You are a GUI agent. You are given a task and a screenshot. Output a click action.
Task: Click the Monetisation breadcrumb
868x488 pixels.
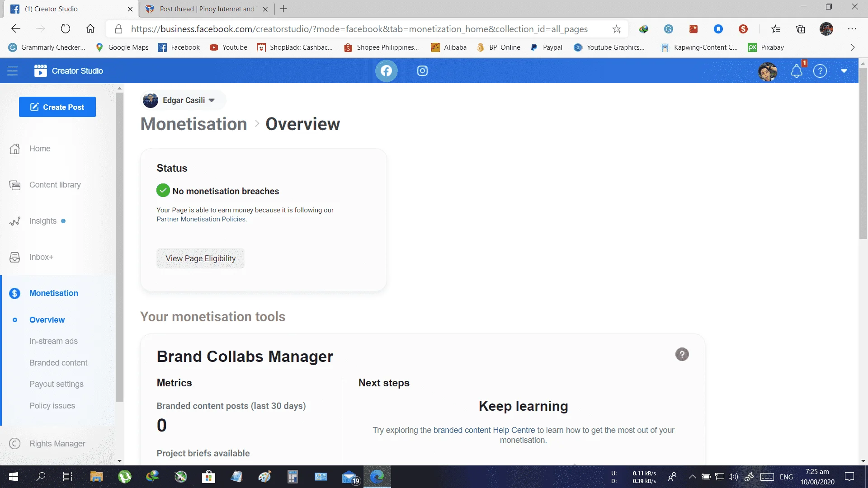tap(194, 124)
